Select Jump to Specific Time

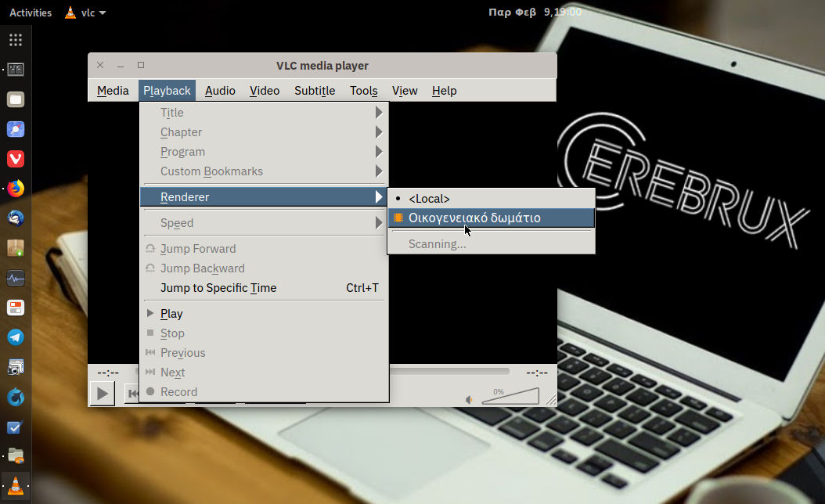[217, 287]
